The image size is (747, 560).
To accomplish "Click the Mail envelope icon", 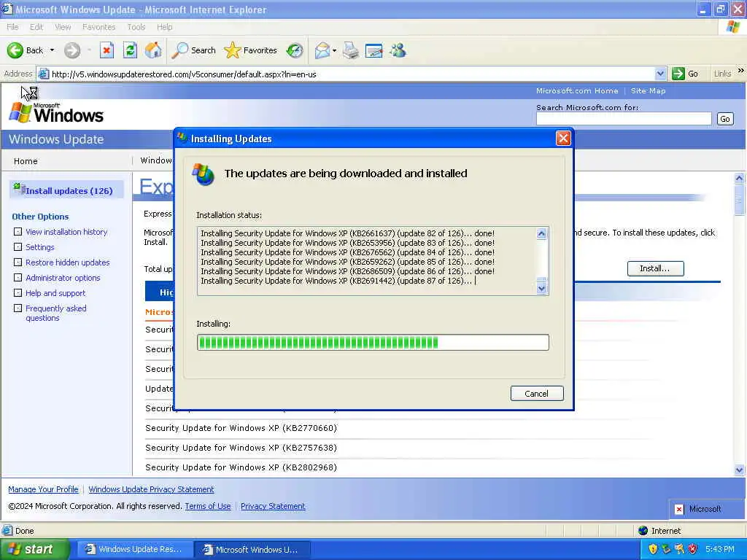I will coord(322,50).
